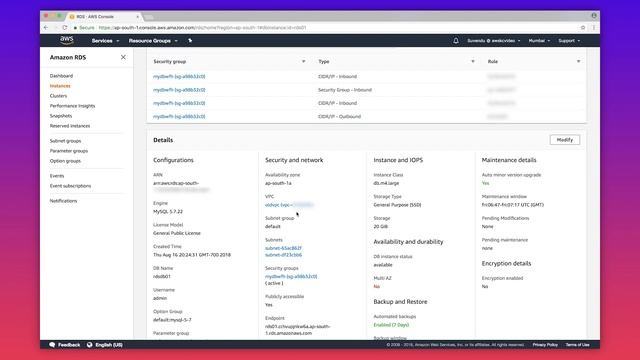Sort by Rule column arrow
The width and height of the screenshot is (640, 360).
tap(578, 62)
